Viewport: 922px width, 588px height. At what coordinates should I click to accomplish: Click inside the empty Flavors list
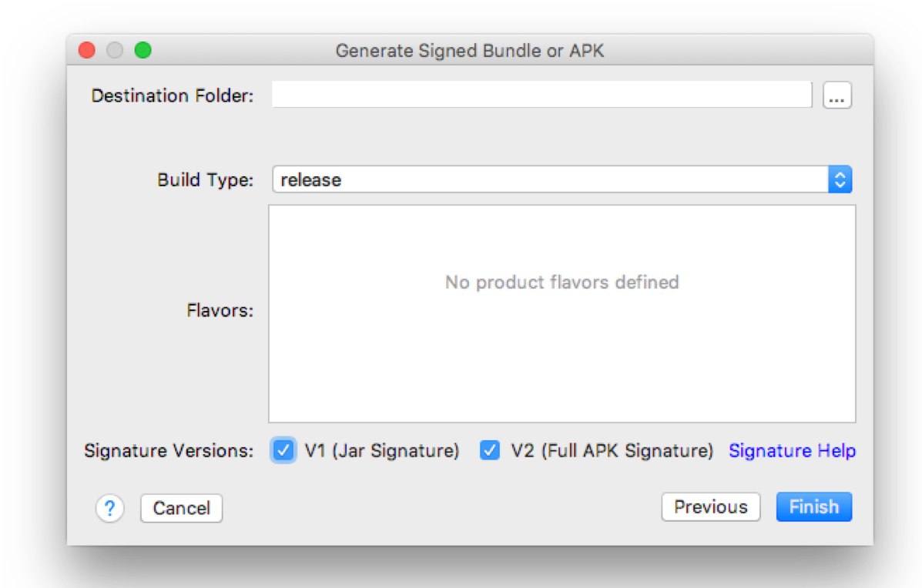coord(562,314)
